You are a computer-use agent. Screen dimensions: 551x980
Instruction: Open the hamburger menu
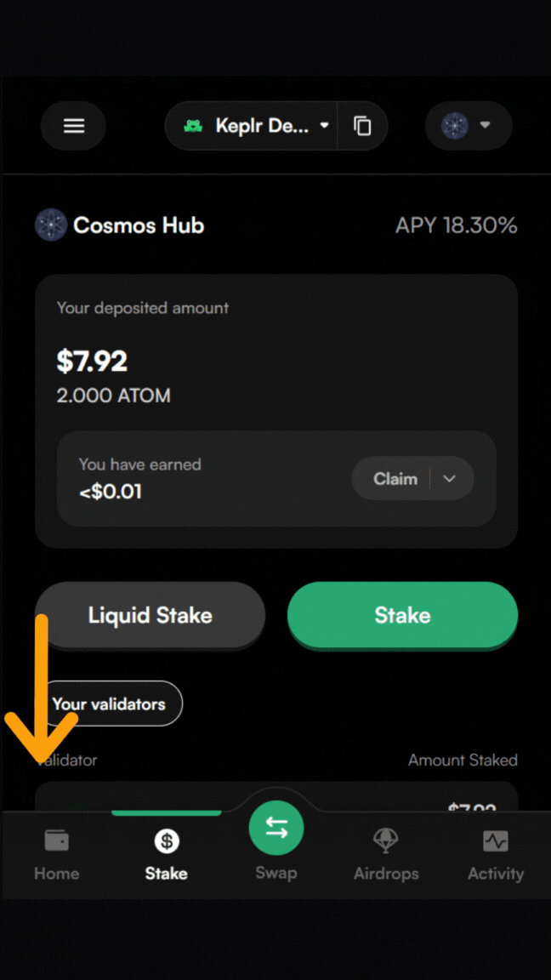[x=74, y=126]
